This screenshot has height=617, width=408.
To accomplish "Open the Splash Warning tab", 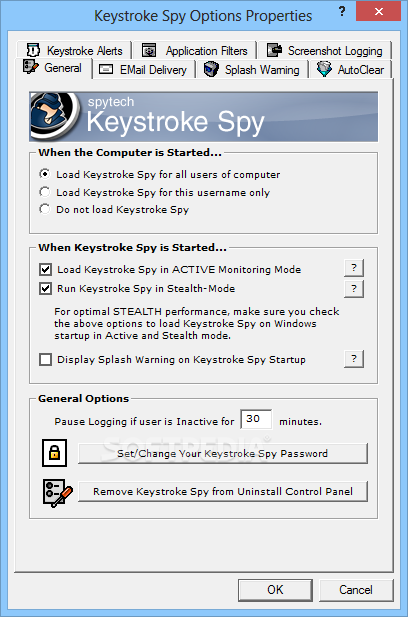I will (x=252, y=70).
